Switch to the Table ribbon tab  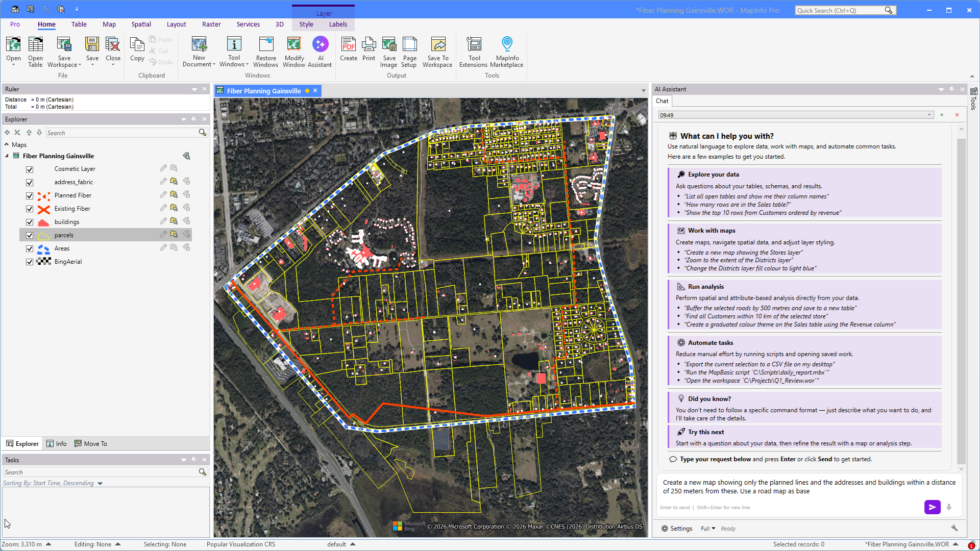tap(79, 24)
